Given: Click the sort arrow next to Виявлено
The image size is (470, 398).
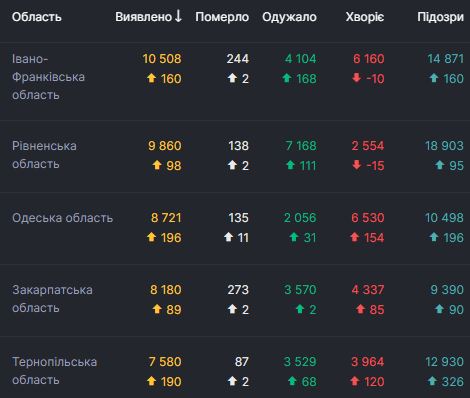Looking at the screenshot, I should click(x=178, y=16).
